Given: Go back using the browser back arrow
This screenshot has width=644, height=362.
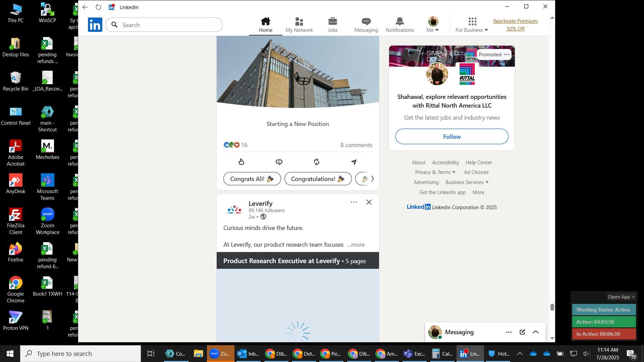Looking at the screenshot, I should pyautogui.click(x=85, y=7).
